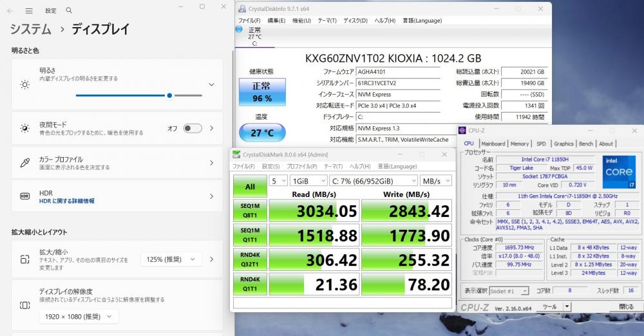The width and height of the screenshot is (644, 336).
Task: Click the display resolution icon
Action: coord(24,305)
